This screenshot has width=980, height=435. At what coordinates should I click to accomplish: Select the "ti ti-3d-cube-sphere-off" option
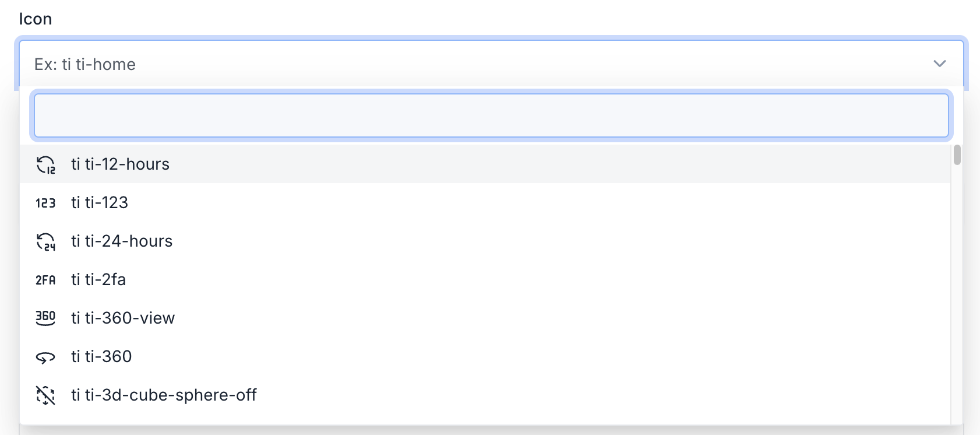pyautogui.click(x=164, y=395)
